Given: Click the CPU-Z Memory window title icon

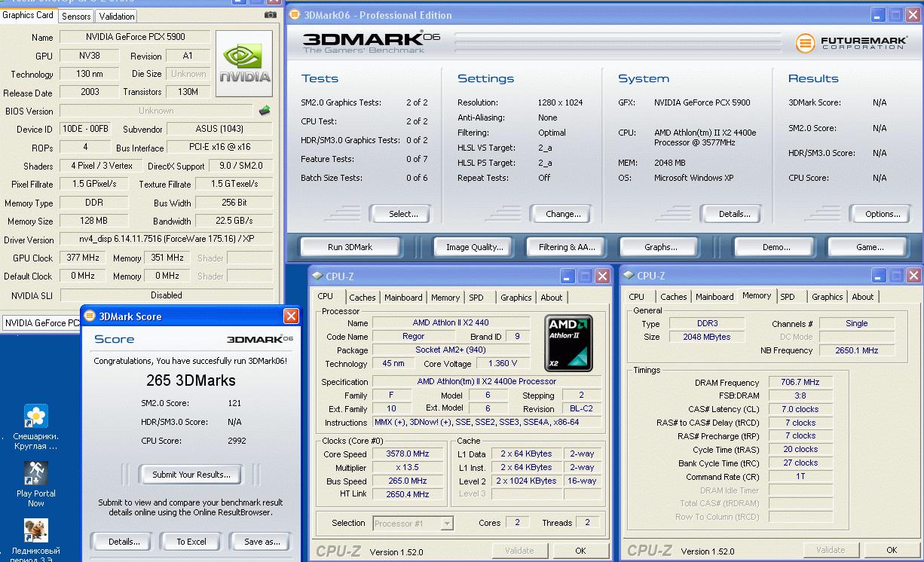Looking at the screenshot, I should click(628, 276).
